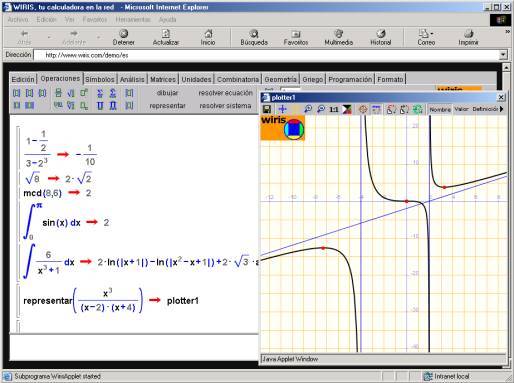Click the red-green hourglass icon in plotter1
The height and width of the screenshot is (383, 514).
click(347, 109)
